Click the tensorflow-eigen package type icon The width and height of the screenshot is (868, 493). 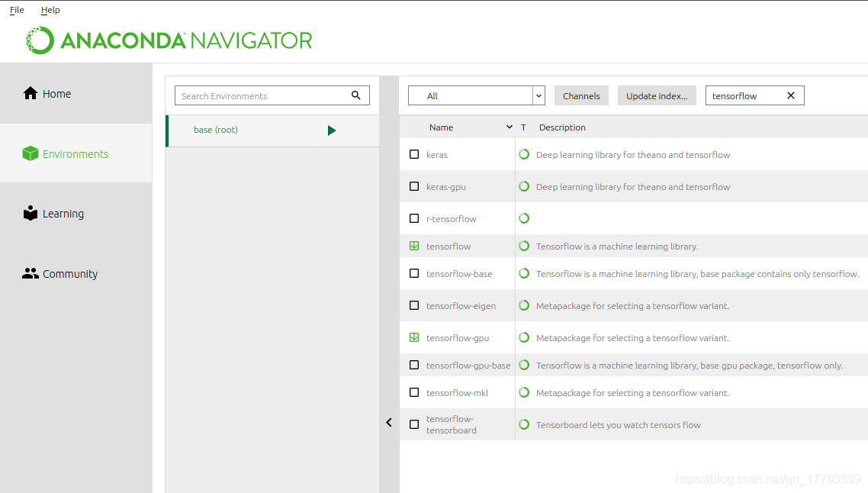tap(524, 305)
